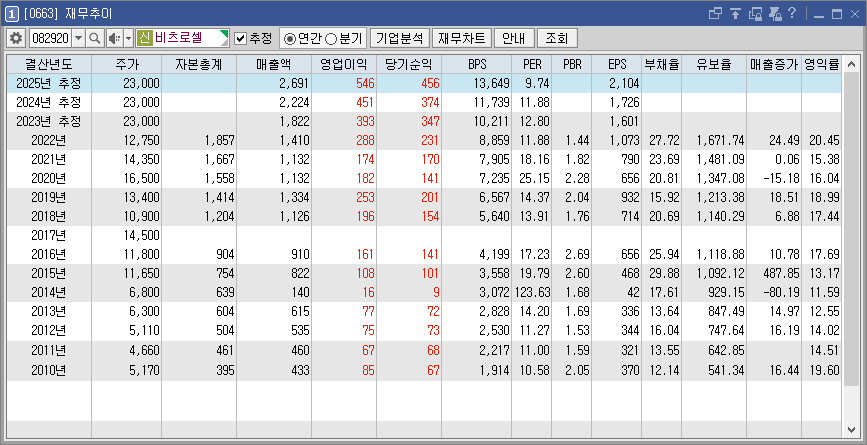Open the dropdown arrow next to speaker
Screen dimensions: 867x445
[128, 38]
